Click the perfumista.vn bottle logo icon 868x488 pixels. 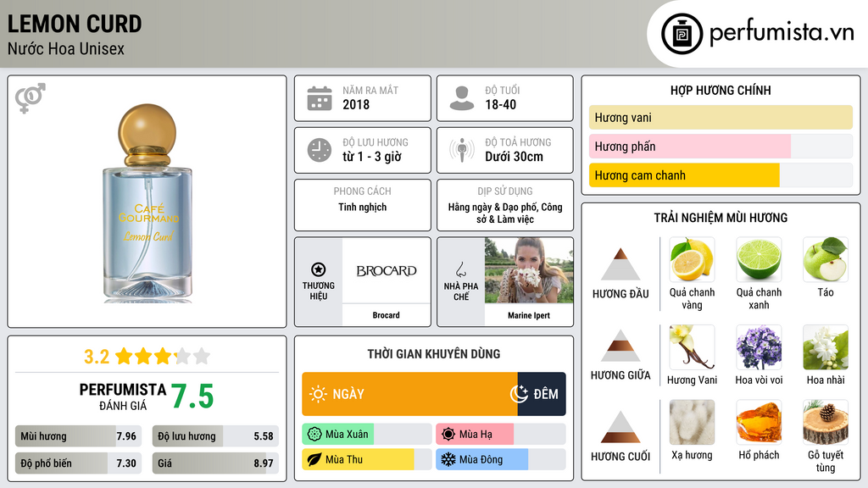click(682, 34)
